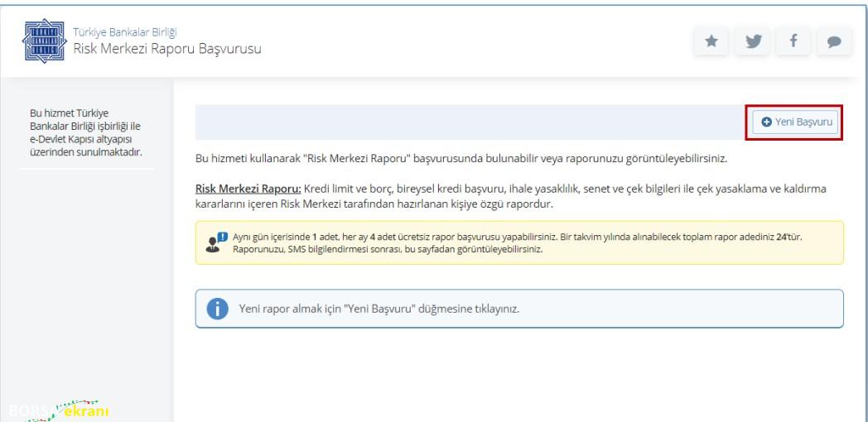Share the page via Facebook icon
The image size is (868, 422).
[x=793, y=41]
